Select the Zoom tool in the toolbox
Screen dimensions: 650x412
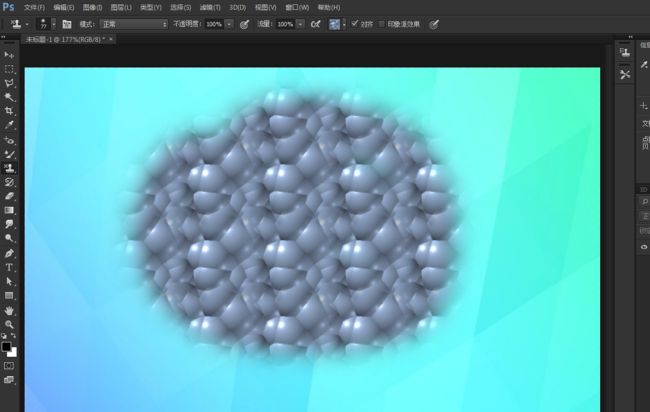9,324
